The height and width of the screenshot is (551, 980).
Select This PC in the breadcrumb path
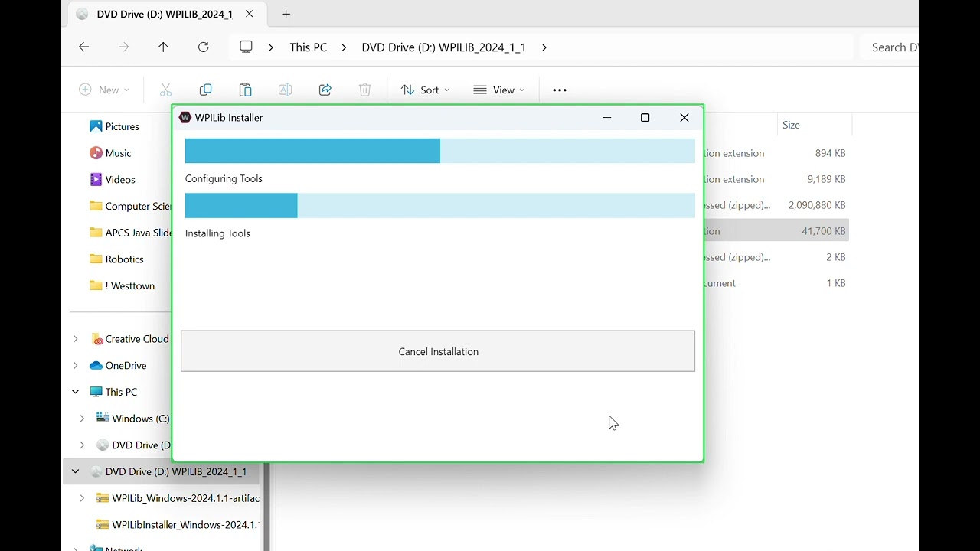point(308,47)
